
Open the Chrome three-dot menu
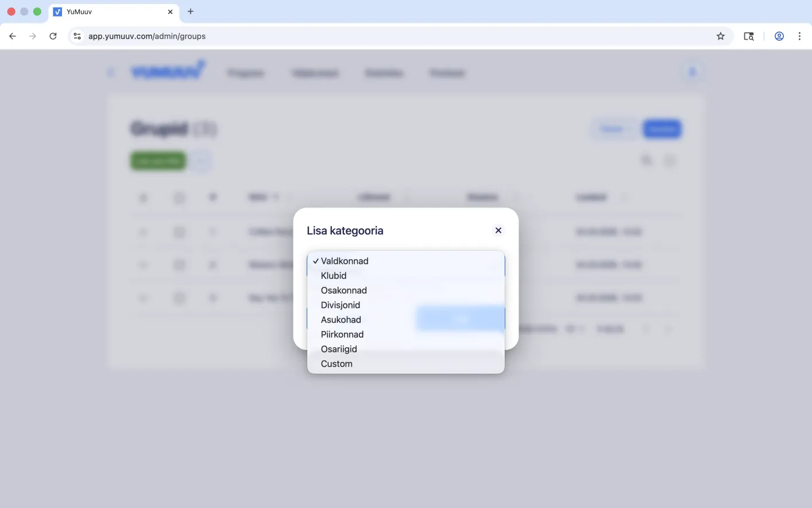pos(799,36)
